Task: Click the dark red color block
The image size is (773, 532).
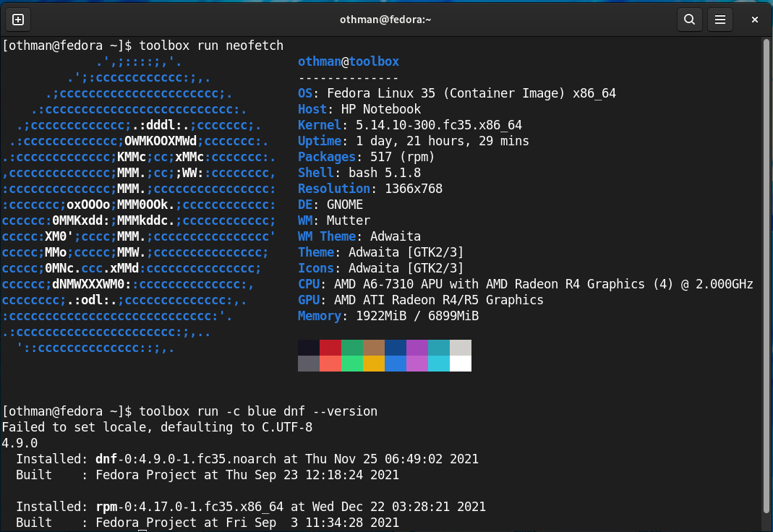Action: [x=330, y=348]
